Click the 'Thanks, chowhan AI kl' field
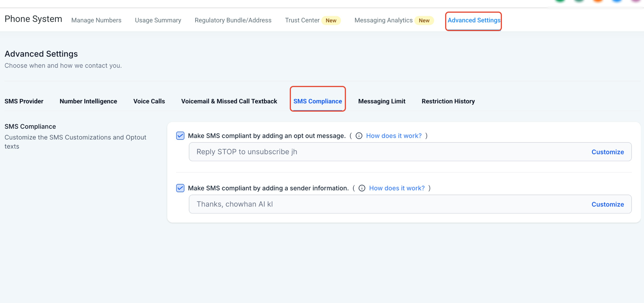This screenshot has height=303, width=644. click(x=410, y=204)
